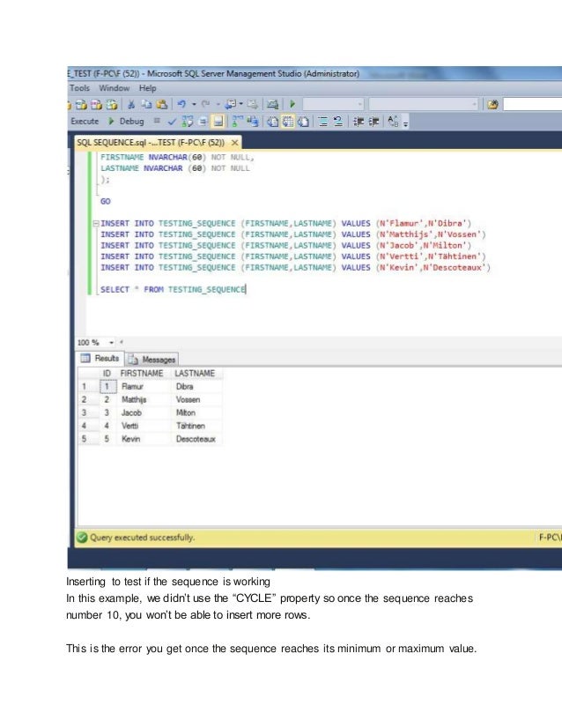The height and width of the screenshot is (728, 562).
Task: Collapse the INSERT INTO statement block
Action: click(95, 223)
